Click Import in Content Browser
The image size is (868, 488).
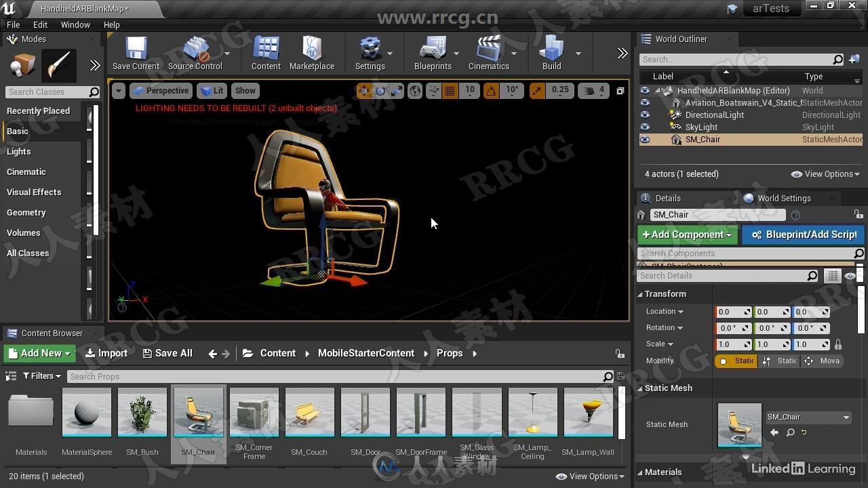[106, 353]
